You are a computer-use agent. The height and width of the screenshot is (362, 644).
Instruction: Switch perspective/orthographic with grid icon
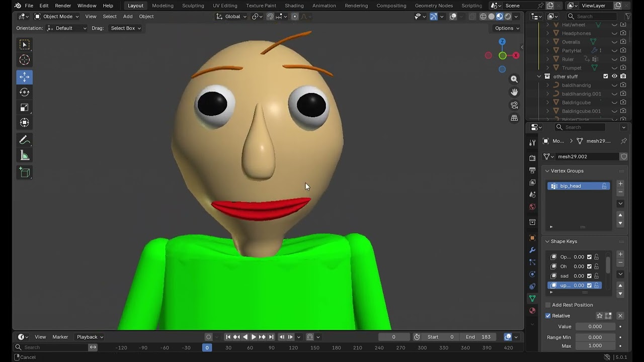pos(514,118)
